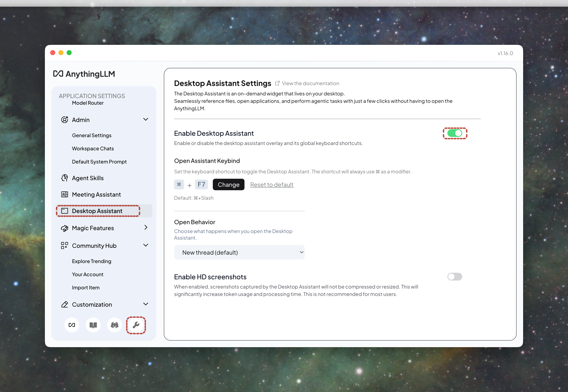The image size is (568, 392).
Task: Click the wrench settings icon in the footer
Action: click(x=136, y=325)
